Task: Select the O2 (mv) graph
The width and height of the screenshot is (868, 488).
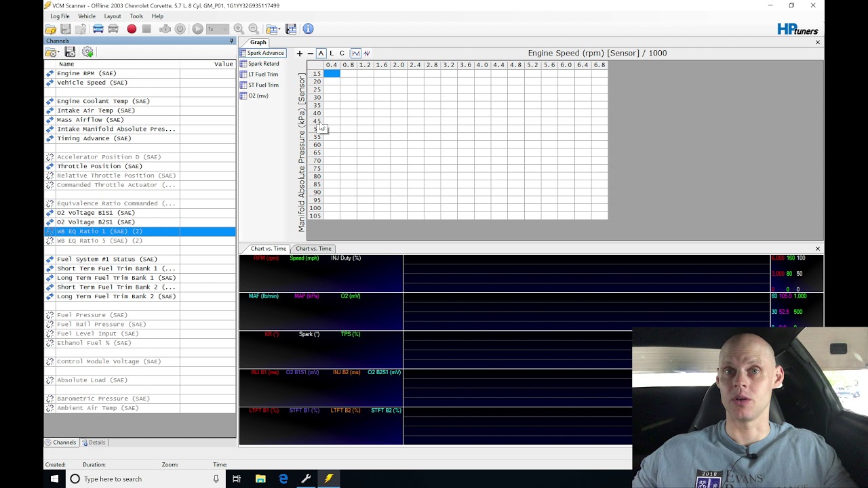Action: [254, 96]
